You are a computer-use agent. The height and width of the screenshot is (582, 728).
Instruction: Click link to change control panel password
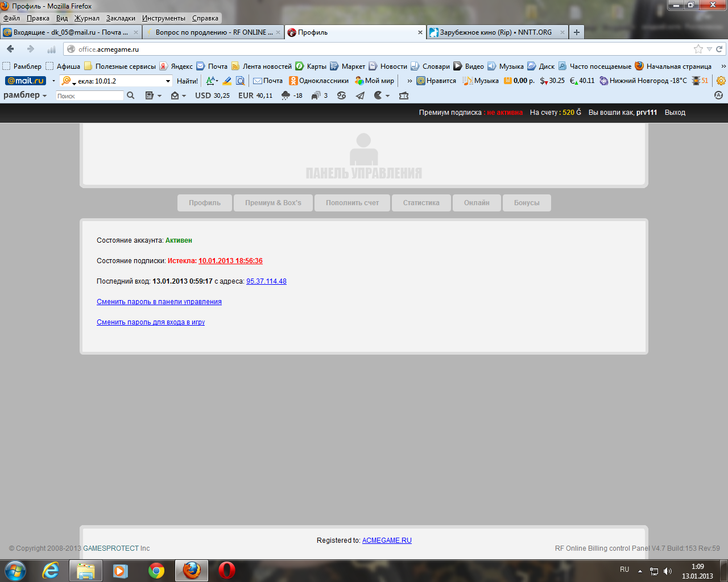[x=159, y=302]
